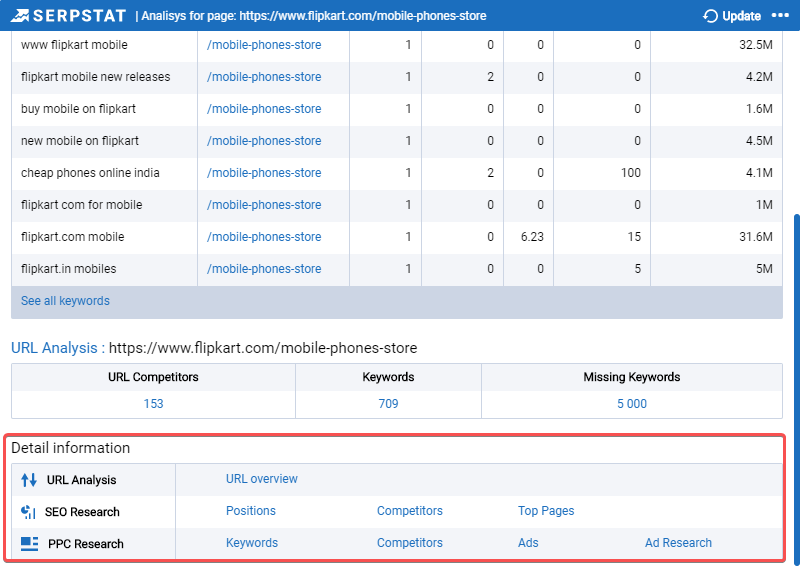Click the SEO Research chart icon
The height and width of the screenshot is (566, 800).
pos(29,512)
